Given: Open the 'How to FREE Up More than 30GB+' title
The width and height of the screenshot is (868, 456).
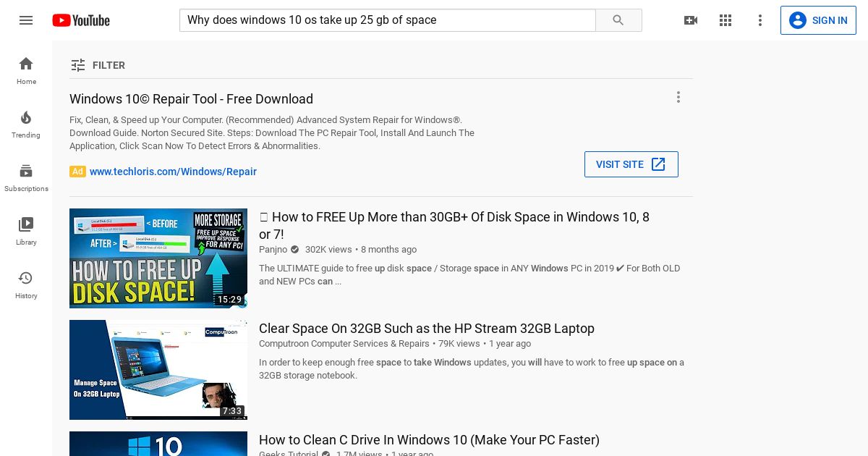Looking at the screenshot, I should (x=454, y=225).
